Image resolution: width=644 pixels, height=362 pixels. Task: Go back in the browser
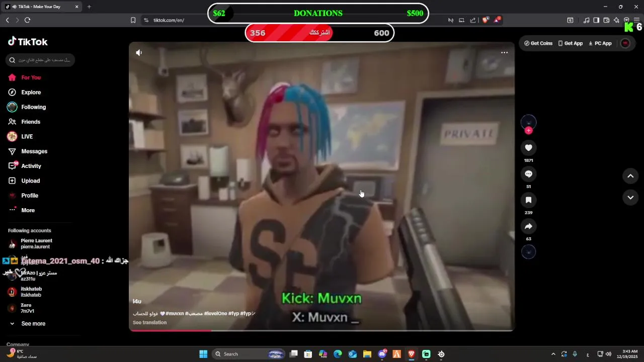pyautogui.click(x=7, y=20)
